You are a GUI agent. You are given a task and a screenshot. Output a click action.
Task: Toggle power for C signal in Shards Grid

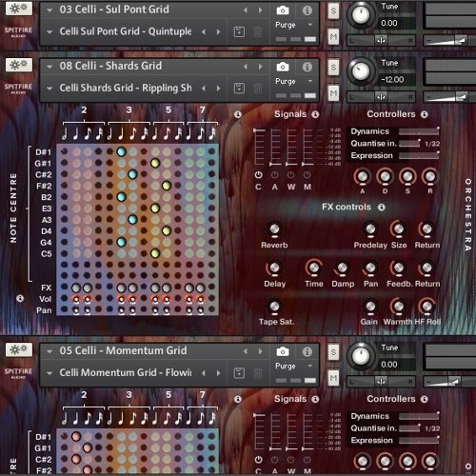(x=258, y=175)
